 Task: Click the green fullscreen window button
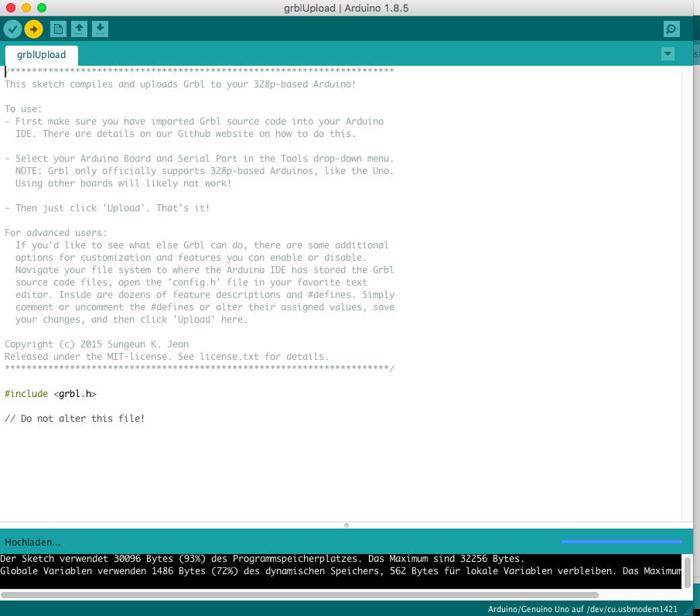coord(42,8)
